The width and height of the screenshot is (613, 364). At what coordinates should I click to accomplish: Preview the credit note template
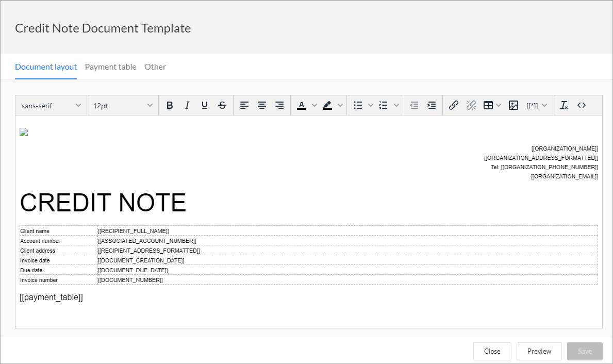pos(539,351)
